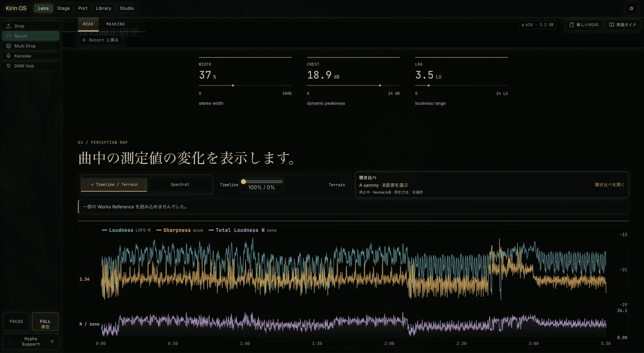This screenshot has height=353, width=644.
Task: Click the book icon beside 用語ガイド
Action: [x=611, y=25]
